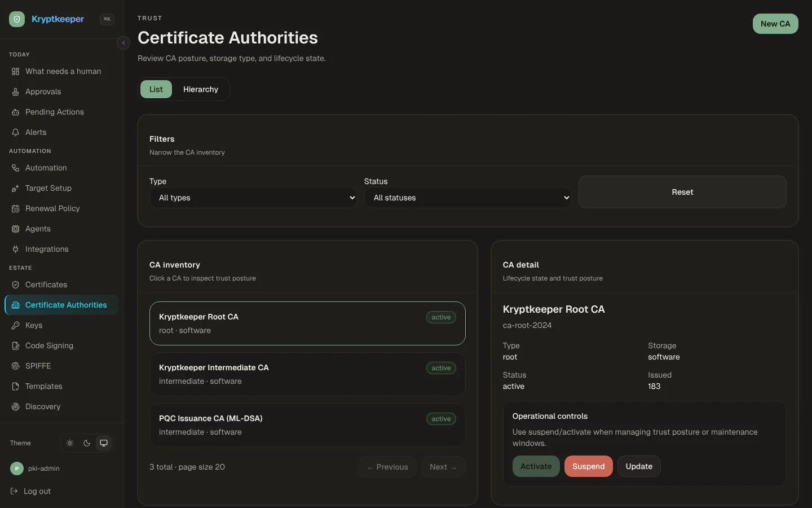
Task: Open the Type filter dropdown
Action: (253, 198)
